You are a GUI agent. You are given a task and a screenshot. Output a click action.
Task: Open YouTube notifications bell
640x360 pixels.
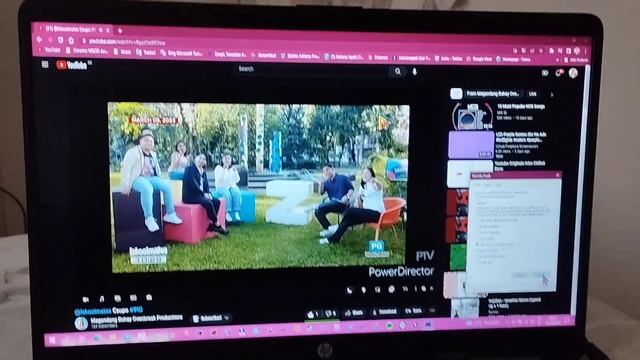click(x=559, y=73)
